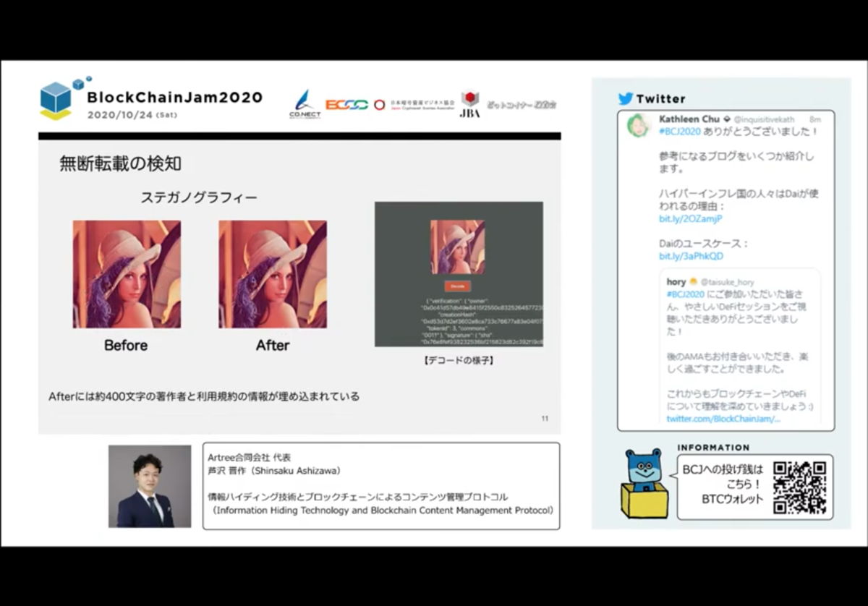Click the blue bear mascot icon
Screen dimensions: 868x606
(644, 483)
